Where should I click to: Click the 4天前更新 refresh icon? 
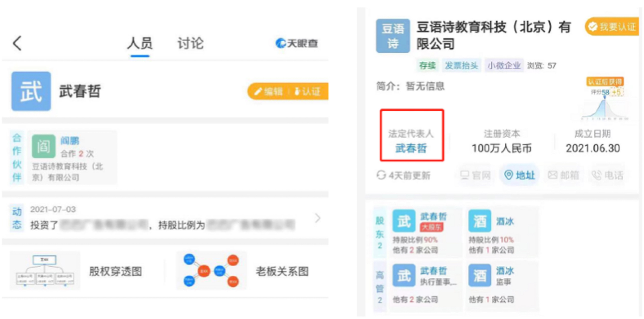click(x=381, y=175)
